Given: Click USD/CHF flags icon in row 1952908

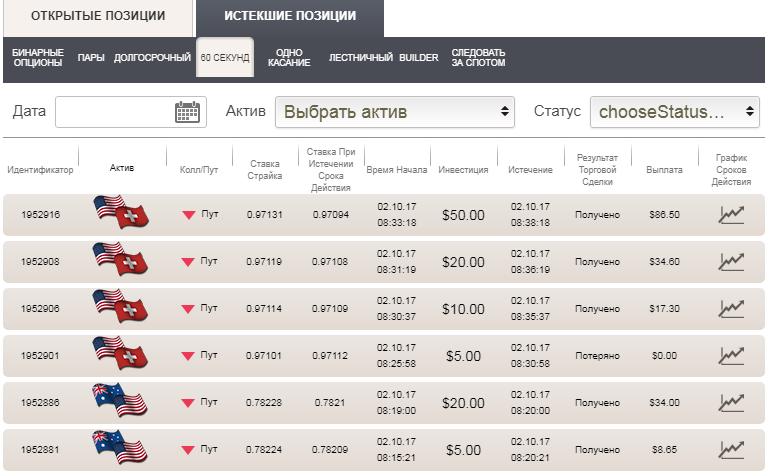Looking at the screenshot, I should 120,259.
